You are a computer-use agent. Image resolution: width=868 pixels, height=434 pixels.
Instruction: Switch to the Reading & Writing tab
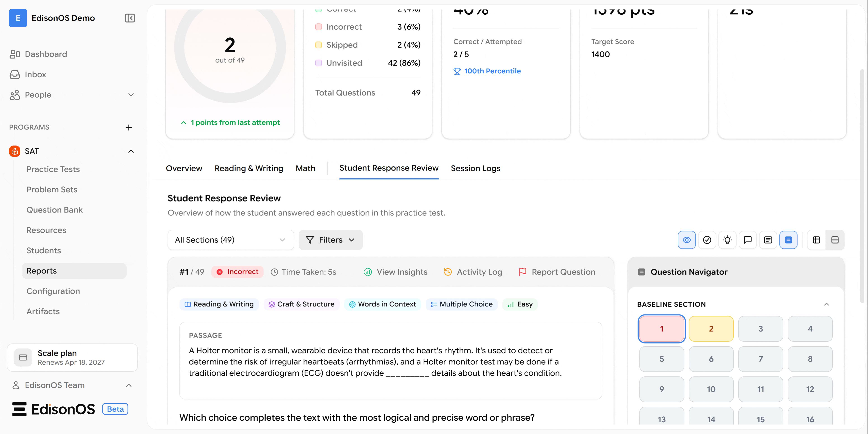tap(249, 168)
